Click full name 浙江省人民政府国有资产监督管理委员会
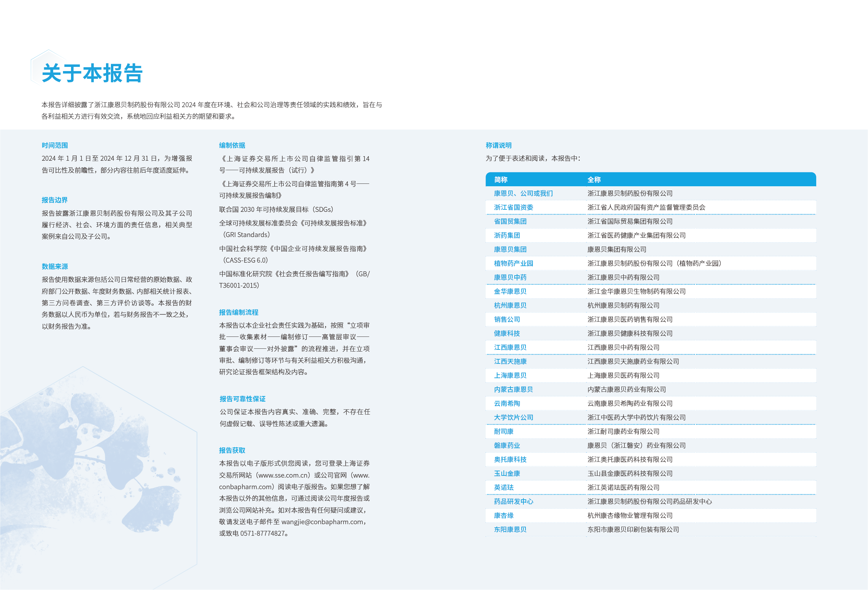This screenshot has width=868, height=590. 646,208
